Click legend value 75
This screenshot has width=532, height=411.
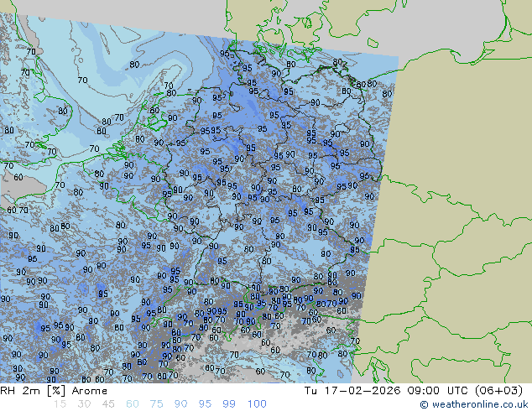pos(156,404)
